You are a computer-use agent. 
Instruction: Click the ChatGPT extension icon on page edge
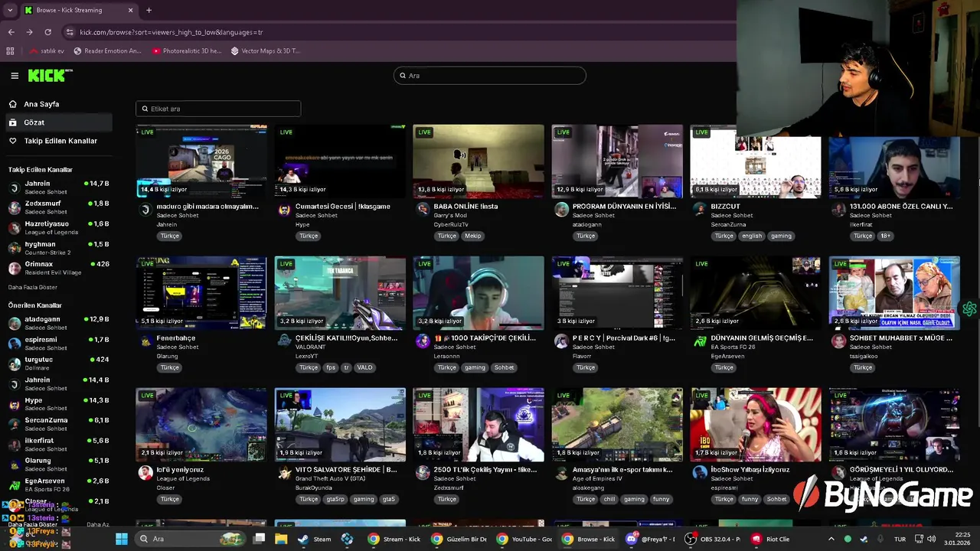coord(970,309)
